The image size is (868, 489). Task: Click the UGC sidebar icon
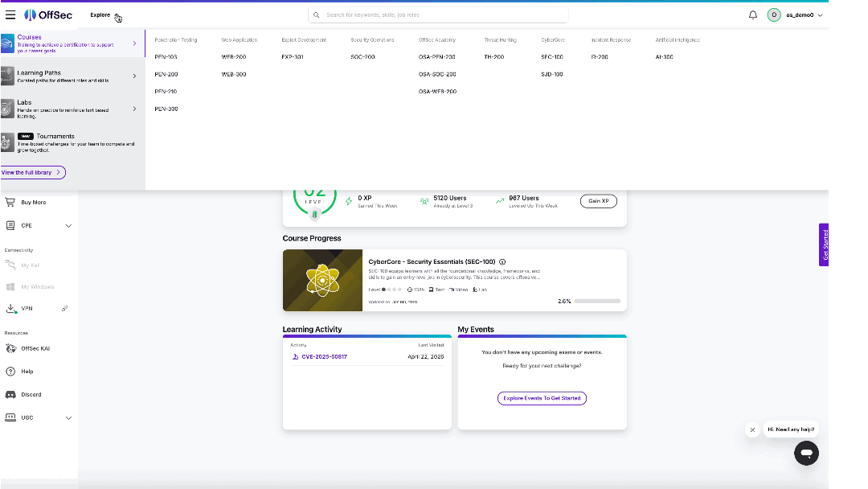[10, 417]
